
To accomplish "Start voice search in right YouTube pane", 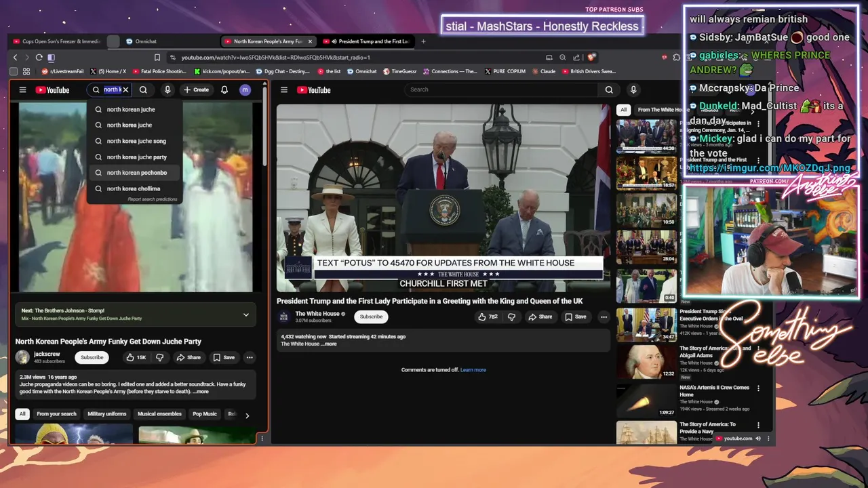I will (633, 89).
